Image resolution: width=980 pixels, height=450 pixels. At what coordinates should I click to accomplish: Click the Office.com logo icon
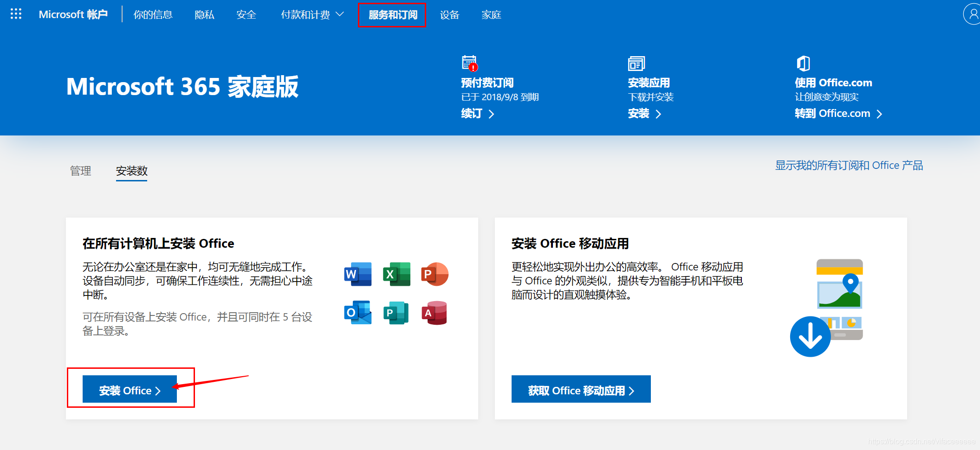[x=804, y=64]
